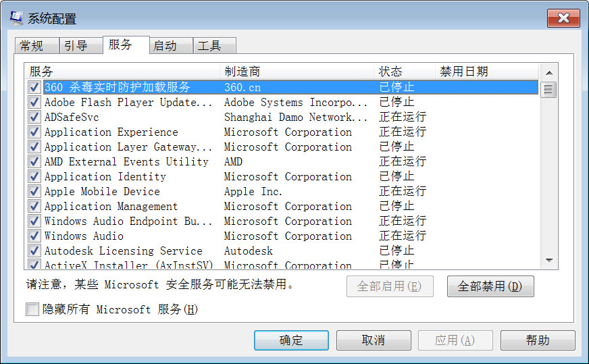The width and height of the screenshot is (589, 364).
Task: Disable the Apple Mobile Device service checkbox
Action: (x=34, y=192)
